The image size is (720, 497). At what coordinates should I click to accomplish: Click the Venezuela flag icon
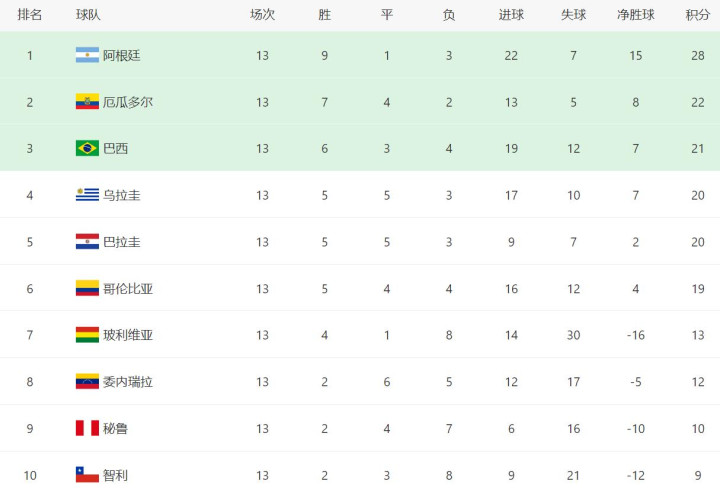click(x=87, y=381)
